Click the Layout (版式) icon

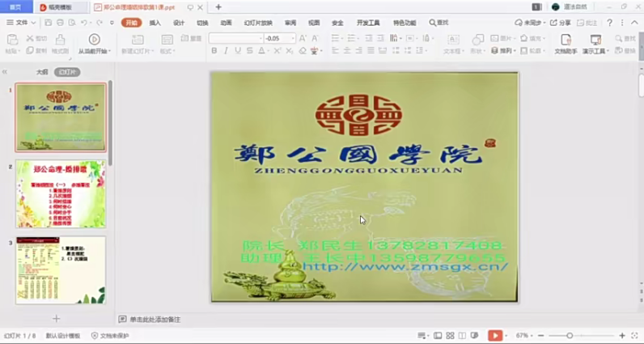click(167, 40)
